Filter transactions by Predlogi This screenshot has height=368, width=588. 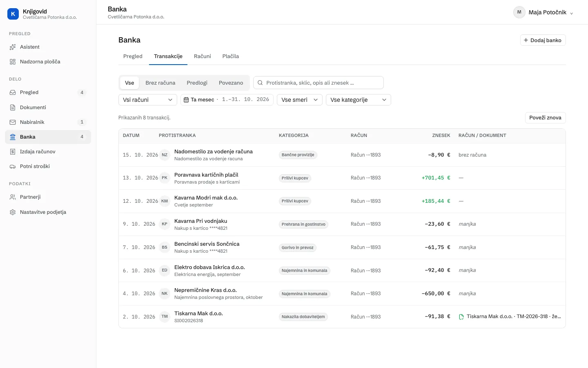197,83
